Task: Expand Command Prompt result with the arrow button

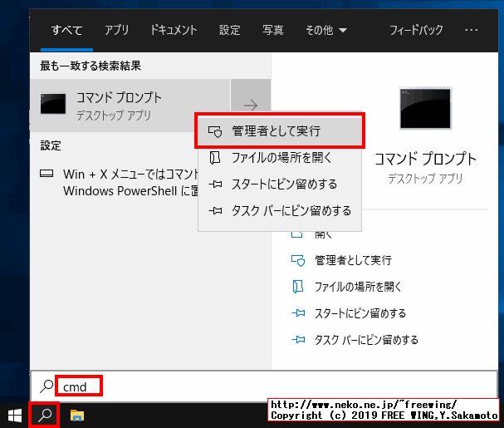Action: (251, 105)
